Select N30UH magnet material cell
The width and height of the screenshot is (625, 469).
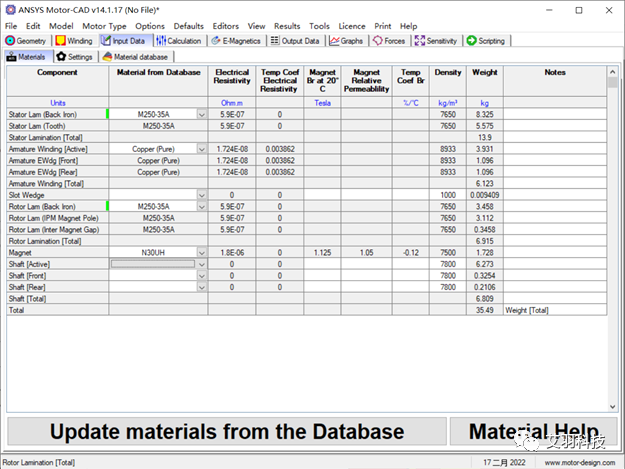(153, 253)
